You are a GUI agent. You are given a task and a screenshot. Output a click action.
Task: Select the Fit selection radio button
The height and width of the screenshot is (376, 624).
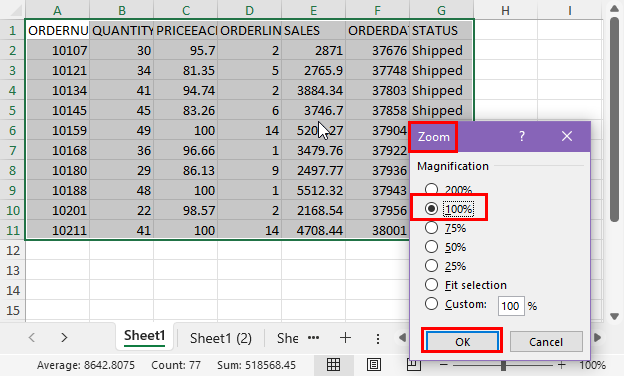(431, 284)
